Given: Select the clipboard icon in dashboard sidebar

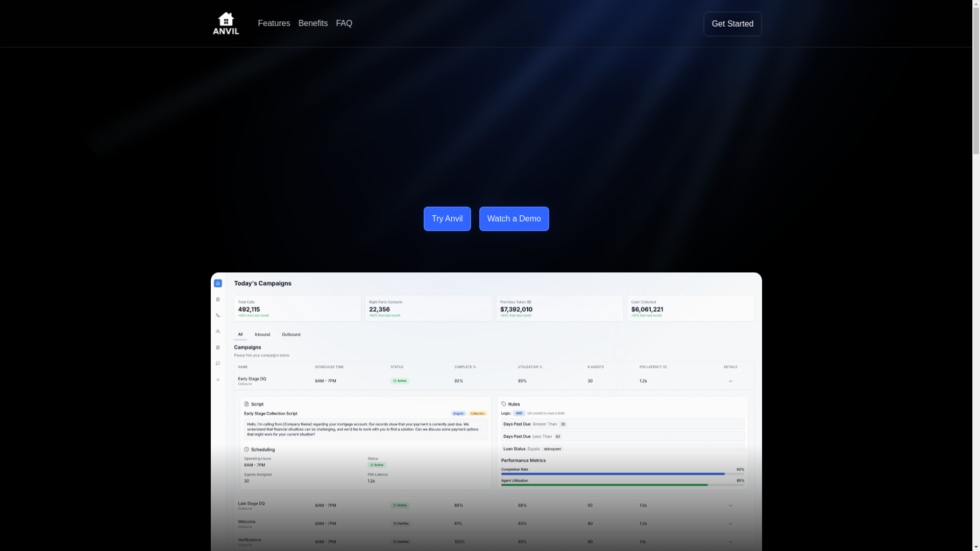Looking at the screenshot, I should click(x=218, y=299).
